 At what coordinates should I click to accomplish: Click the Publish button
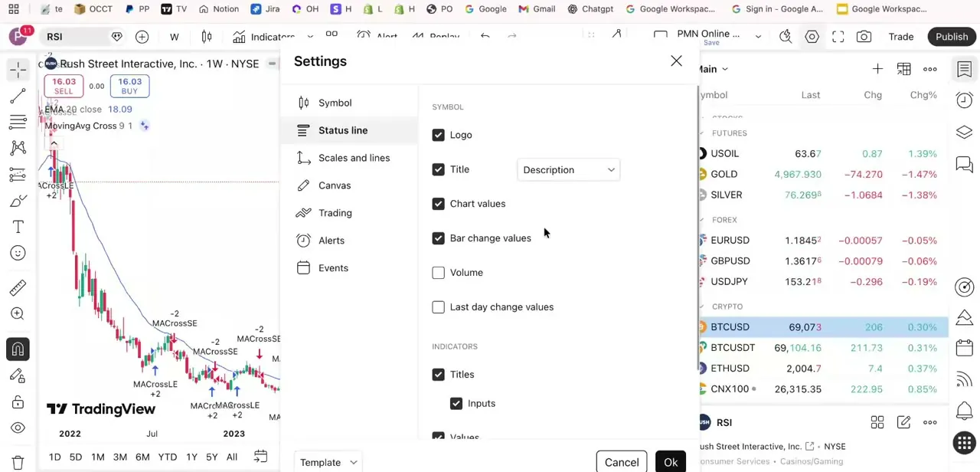click(x=952, y=37)
